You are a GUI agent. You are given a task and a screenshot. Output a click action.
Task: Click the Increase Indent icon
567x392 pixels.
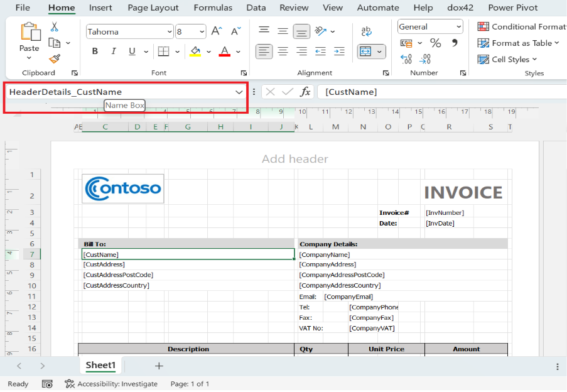[339, 52]
